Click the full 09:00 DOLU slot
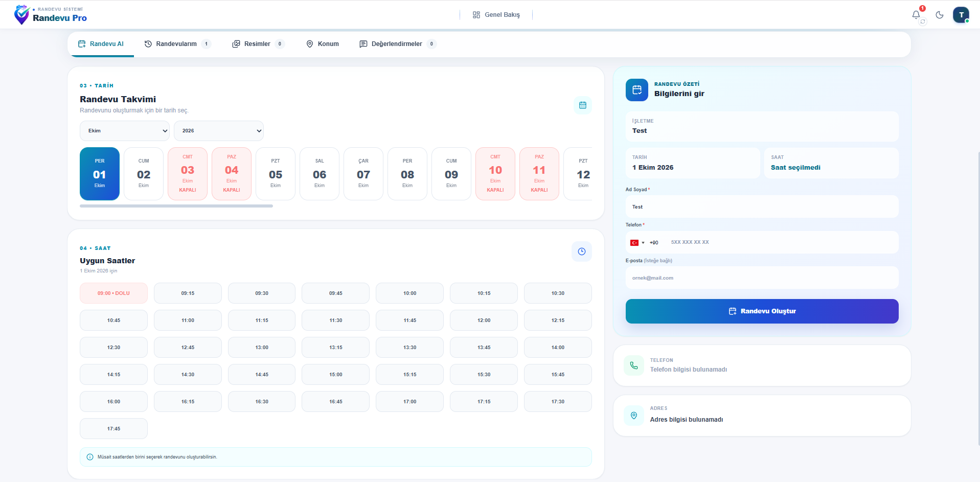The height and width of the screenshot is (482, 980). pyautogui.click(x=113, y=293)
